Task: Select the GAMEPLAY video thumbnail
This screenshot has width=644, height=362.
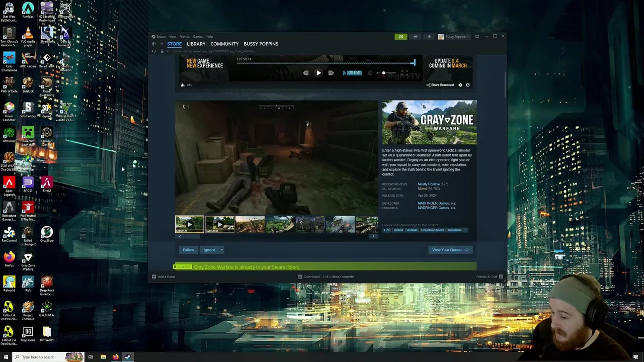Action: (190, 224)
